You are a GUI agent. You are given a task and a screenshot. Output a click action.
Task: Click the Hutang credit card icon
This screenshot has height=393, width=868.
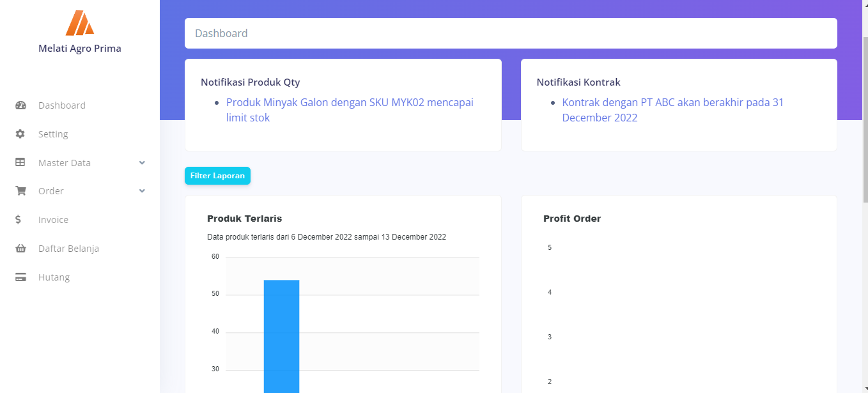click(20, 277)
